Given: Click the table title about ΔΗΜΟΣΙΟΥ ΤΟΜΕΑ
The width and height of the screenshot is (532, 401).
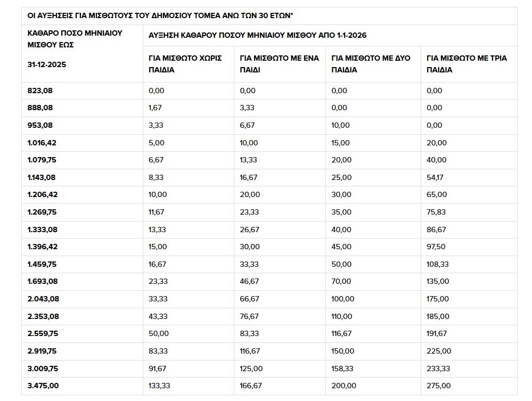Looking at the screenshot, I should 160,15.
